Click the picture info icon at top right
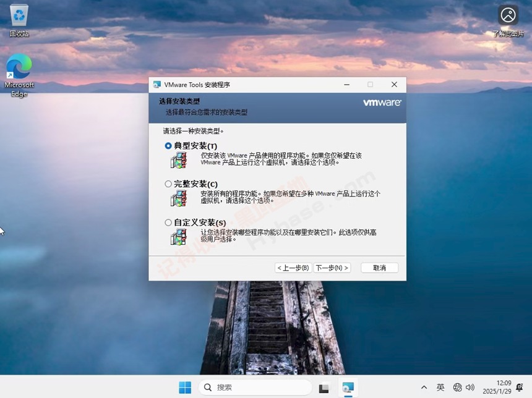 tap(508, 15)
